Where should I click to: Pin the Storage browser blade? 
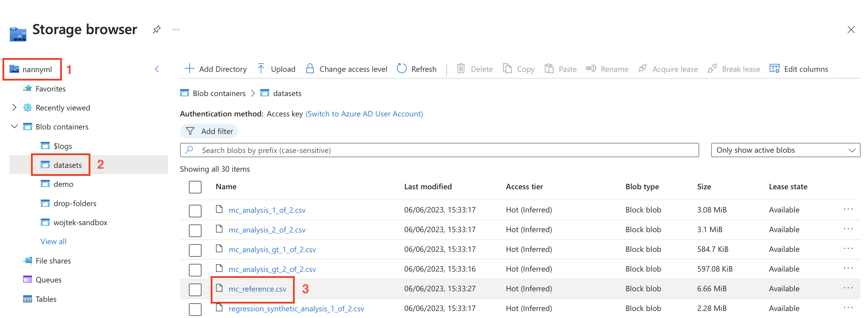157,30
